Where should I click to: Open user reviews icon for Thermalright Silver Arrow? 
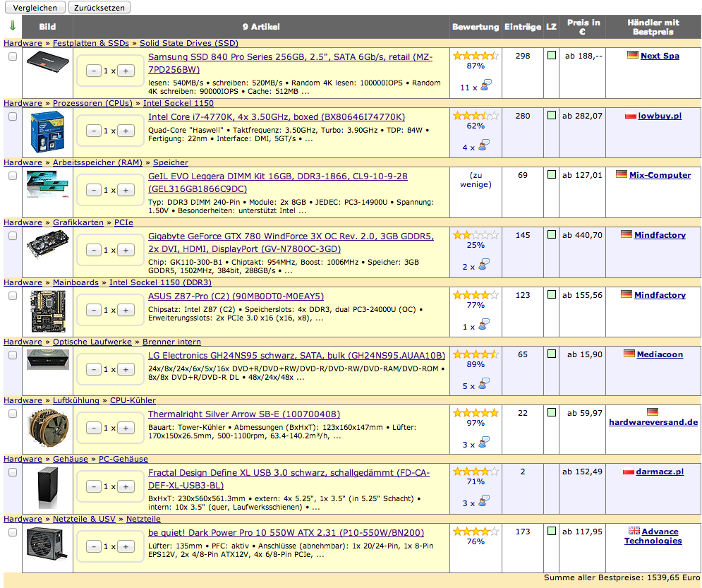[484, 443]
